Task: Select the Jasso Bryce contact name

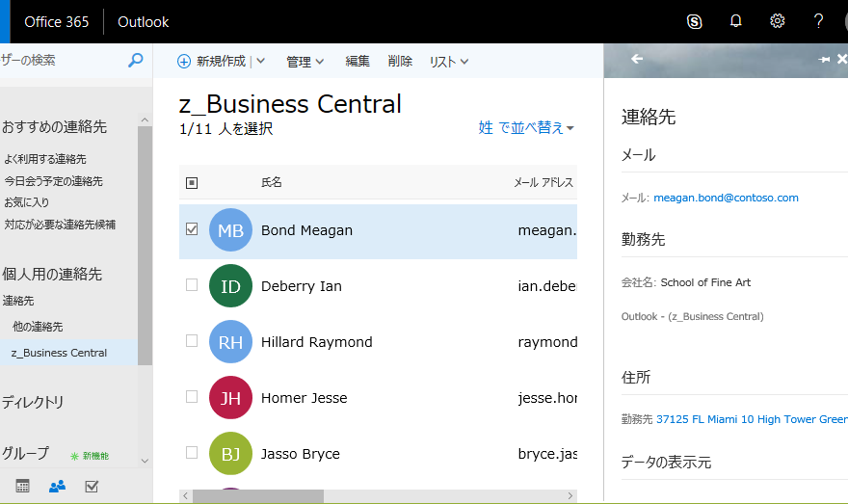Action: tap(300, 454)
